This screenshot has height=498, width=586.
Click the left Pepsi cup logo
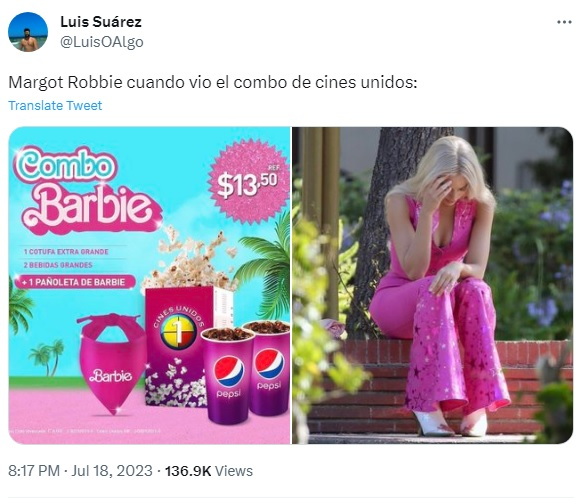229,371
